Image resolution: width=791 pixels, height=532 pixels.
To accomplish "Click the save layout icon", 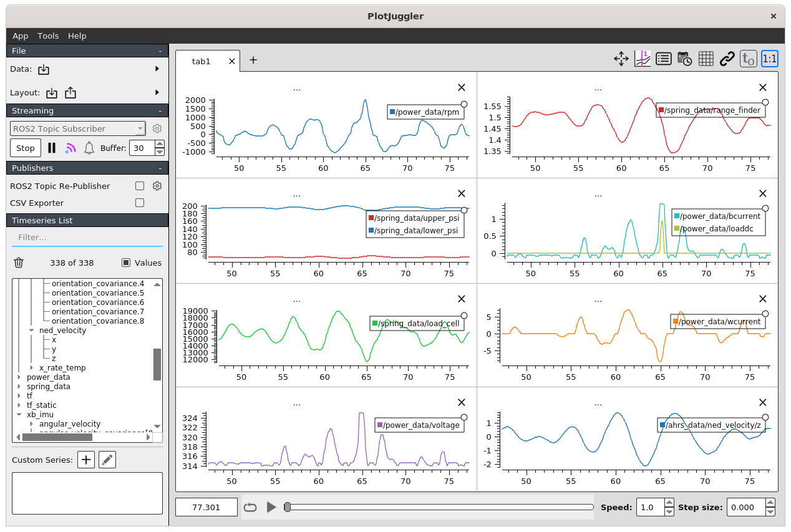I will [x=70, y=93].
